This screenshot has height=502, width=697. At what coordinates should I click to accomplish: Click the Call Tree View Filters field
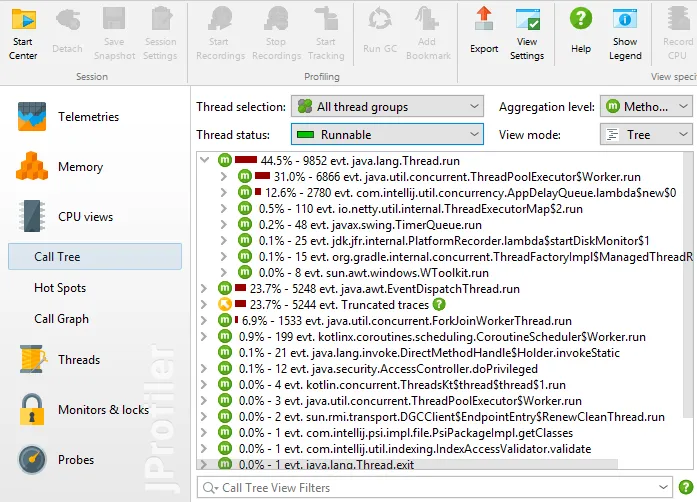(x=436, y=488)
